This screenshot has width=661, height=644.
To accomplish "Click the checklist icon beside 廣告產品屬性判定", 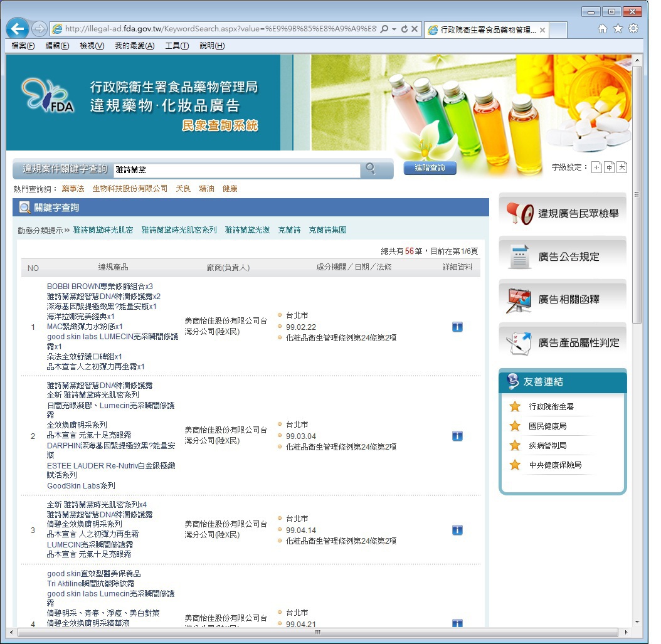I will pos(519,344).
